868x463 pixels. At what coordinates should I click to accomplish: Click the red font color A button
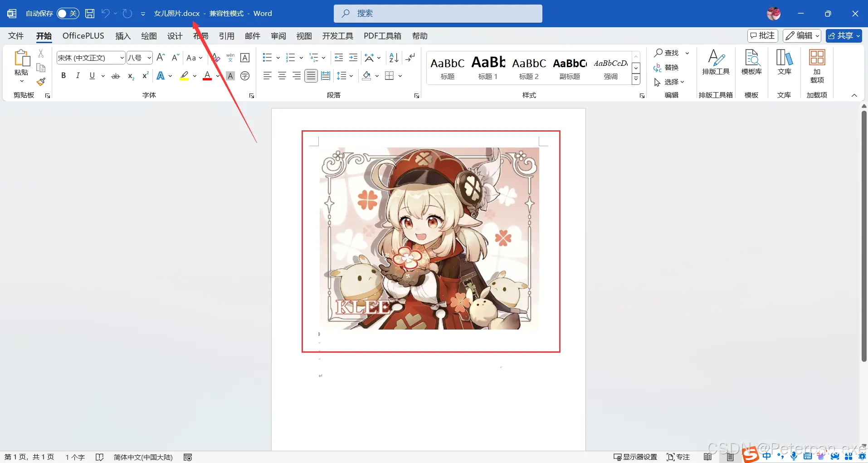click(207, 76)
